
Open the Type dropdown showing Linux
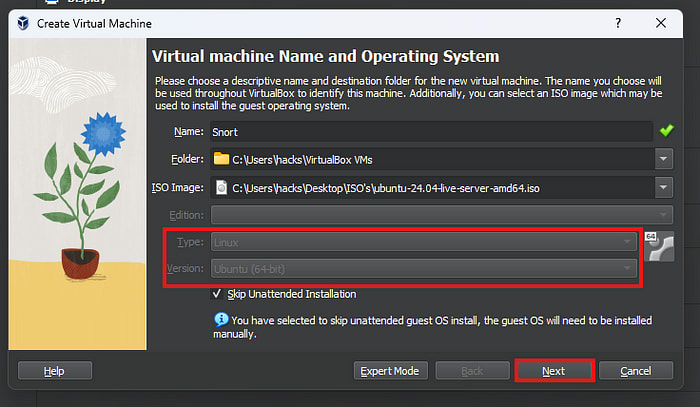[x=424, y=242]
